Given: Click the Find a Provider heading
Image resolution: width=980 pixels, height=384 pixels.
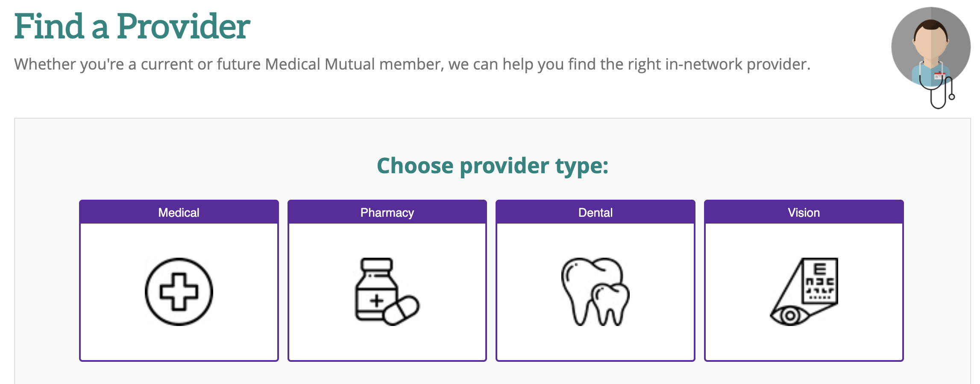Looking at the screenshot, I should tap(132, 26).
